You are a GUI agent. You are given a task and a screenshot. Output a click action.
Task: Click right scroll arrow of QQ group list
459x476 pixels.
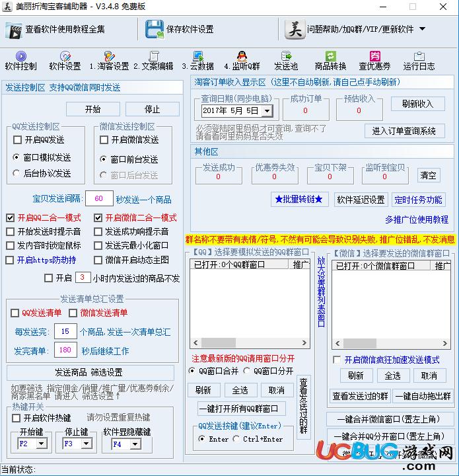click(x=304, y=342)
